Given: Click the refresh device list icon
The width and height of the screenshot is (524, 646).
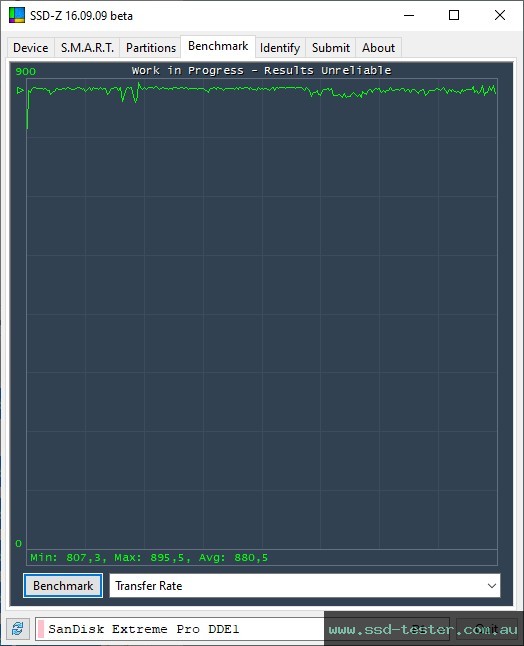Looking at the screenshot, I should [x=17, y=629].
